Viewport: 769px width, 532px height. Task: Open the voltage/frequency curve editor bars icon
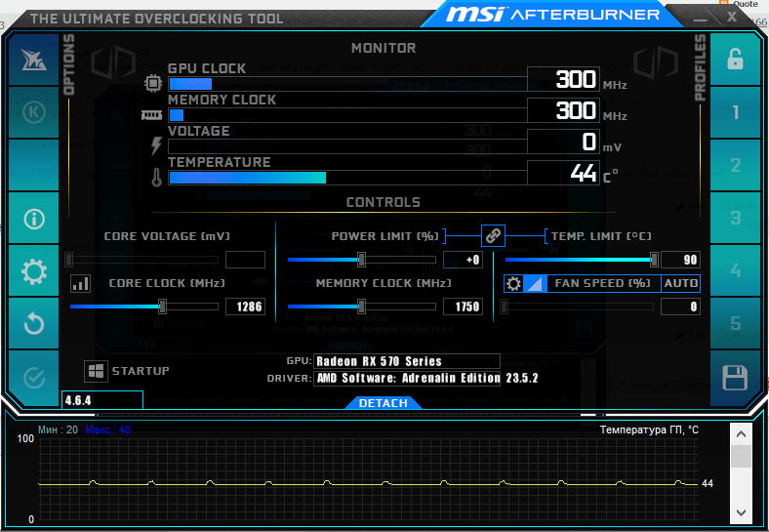tap(80, 283)
